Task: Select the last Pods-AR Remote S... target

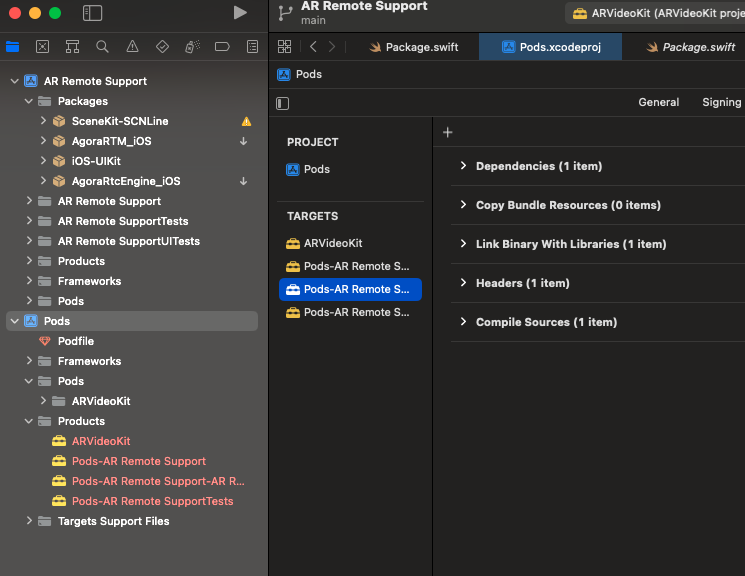Action: [350, 312]
